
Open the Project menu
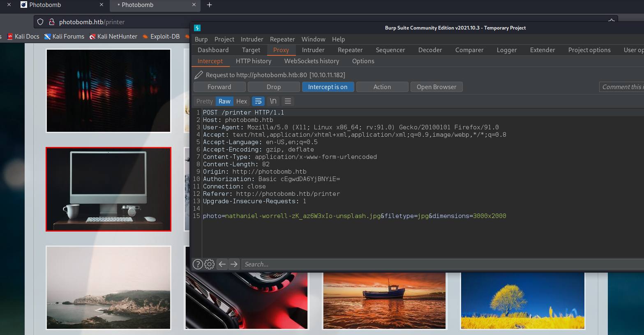tap(224, 39)
